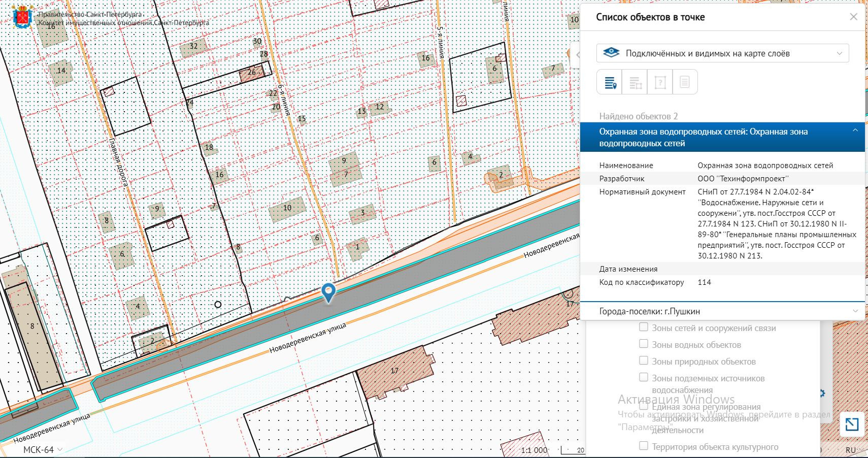Open the RU language selector
The height and width of the screenshot is (458, 868).
(850, 450)
